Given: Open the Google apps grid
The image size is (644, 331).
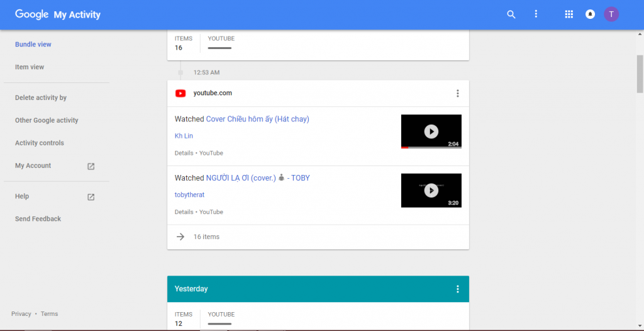Looking at the screenshot, I should point(569,14).
